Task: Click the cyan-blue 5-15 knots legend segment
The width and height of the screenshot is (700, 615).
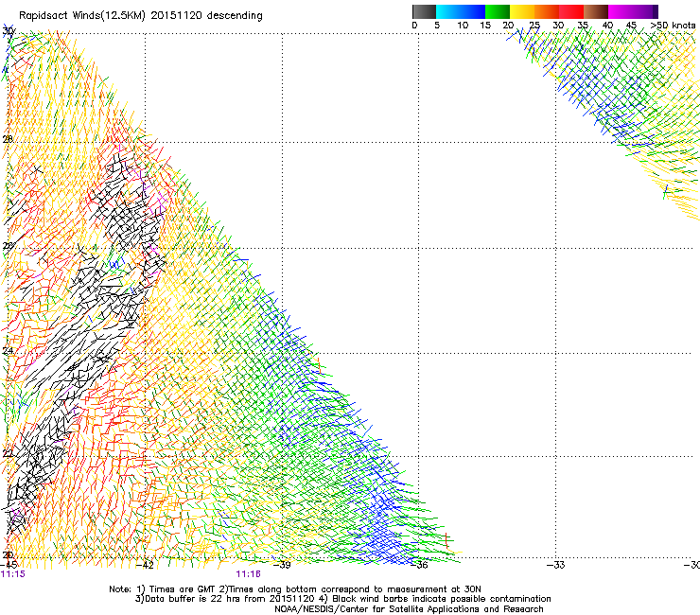Action: click(461, 11)
